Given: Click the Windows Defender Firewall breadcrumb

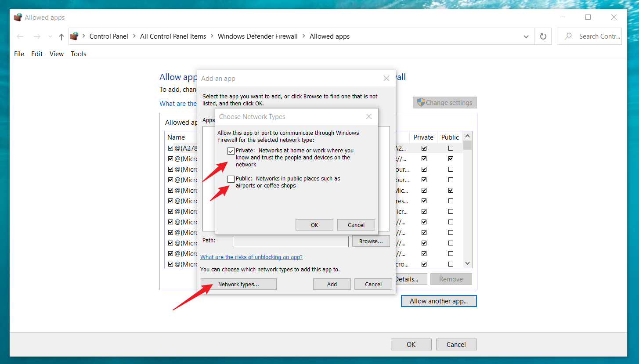Looking at the screenshot, I should click(258, 36).
